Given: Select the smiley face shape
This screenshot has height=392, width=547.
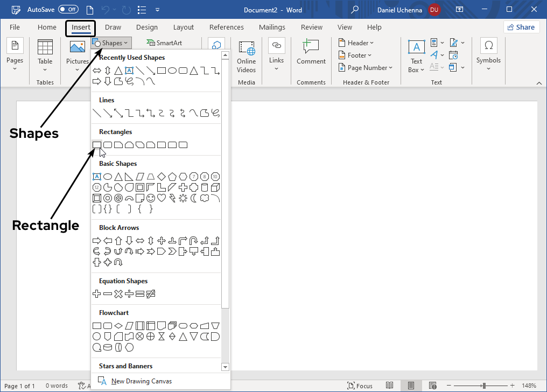Looking at the screenshot, I should [x=151, y=198].
